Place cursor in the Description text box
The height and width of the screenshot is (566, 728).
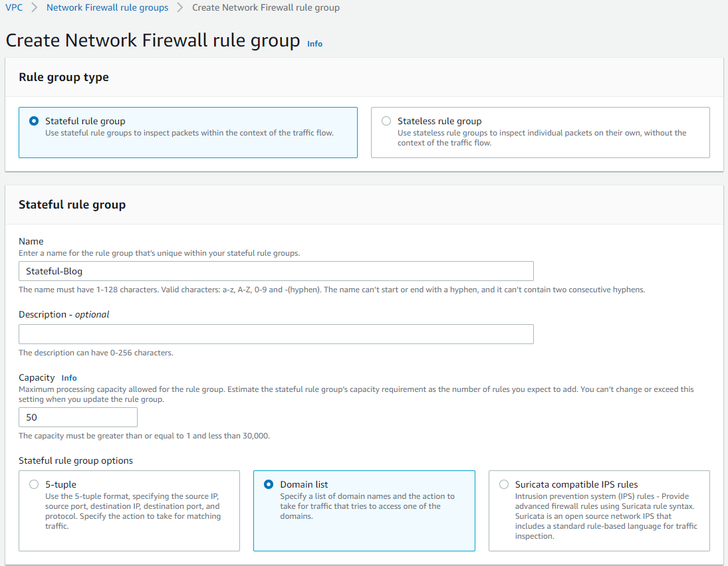point(276,334)
